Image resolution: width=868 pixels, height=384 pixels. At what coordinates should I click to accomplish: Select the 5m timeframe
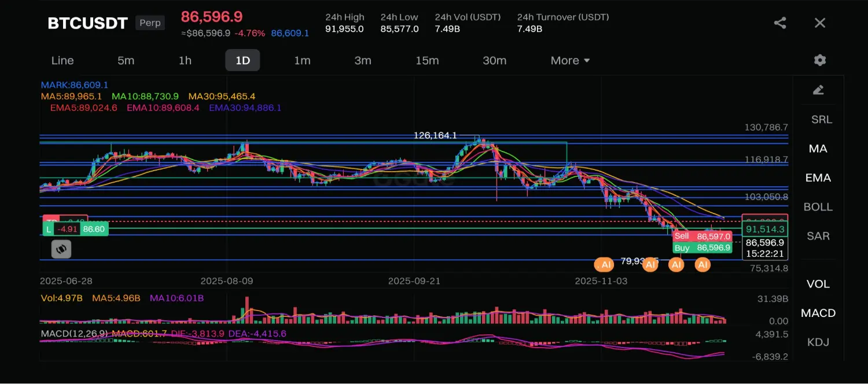tap(126, 60)
